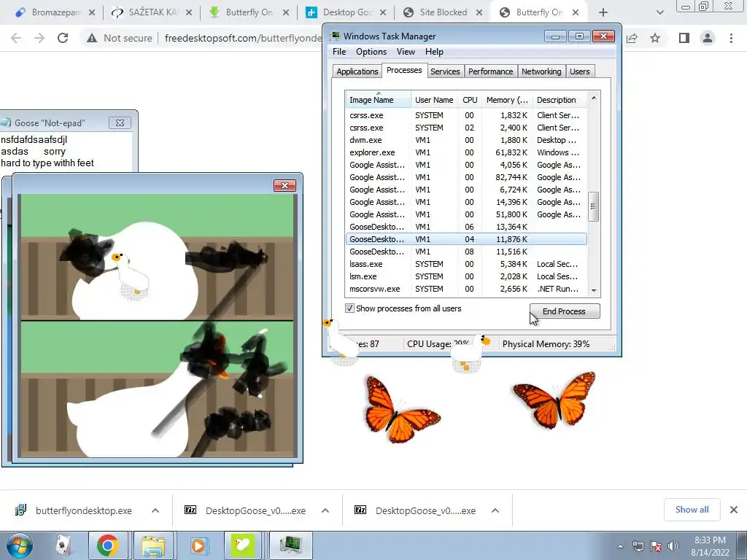The height and width of the screenshot is (560, 747).
Task: Open Windows Explorer from taskbar
Action: point(153,545)
